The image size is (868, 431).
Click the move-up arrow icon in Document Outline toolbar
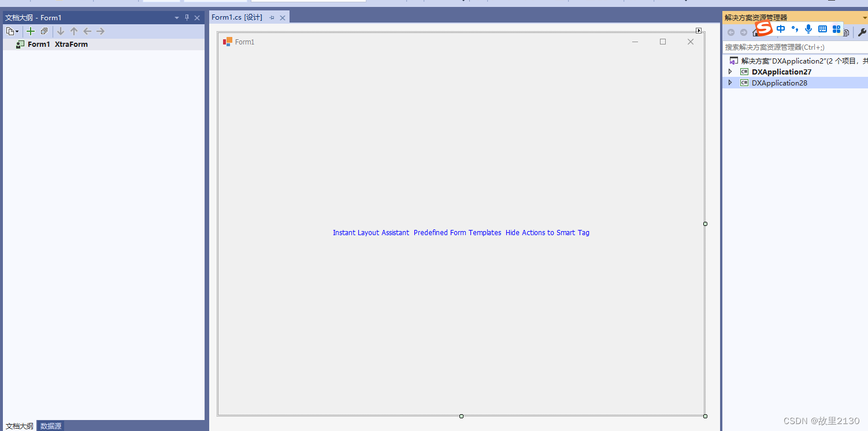coord(74,31)
